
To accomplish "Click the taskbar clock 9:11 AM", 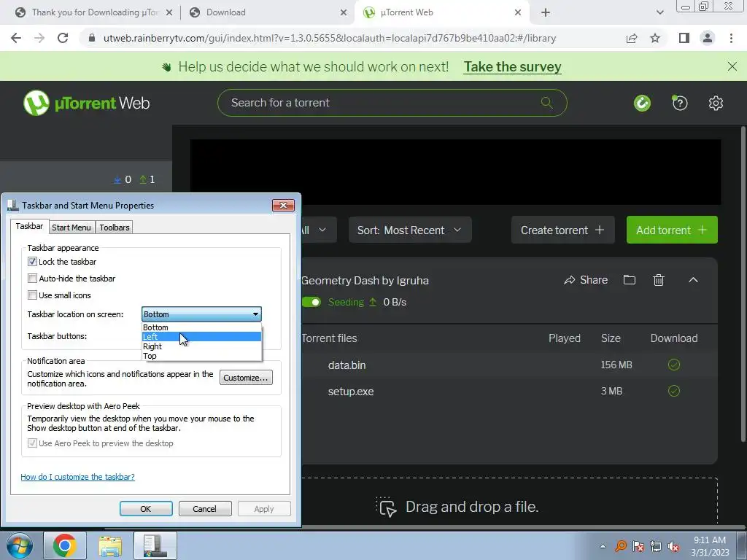I will tap(710, 546).
